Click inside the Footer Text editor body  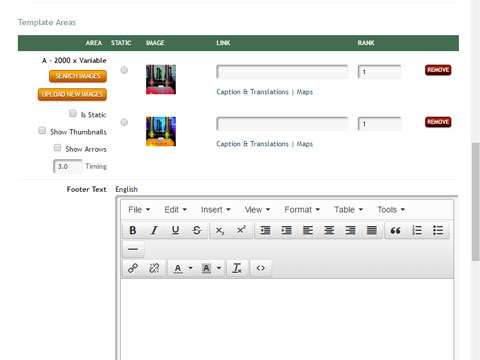coord(287,319)
